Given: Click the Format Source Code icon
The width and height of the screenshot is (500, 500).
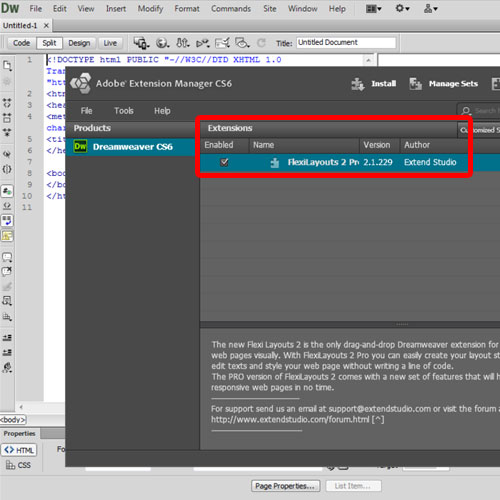Looking at the screenshot, I should click(x=7, y=367).
